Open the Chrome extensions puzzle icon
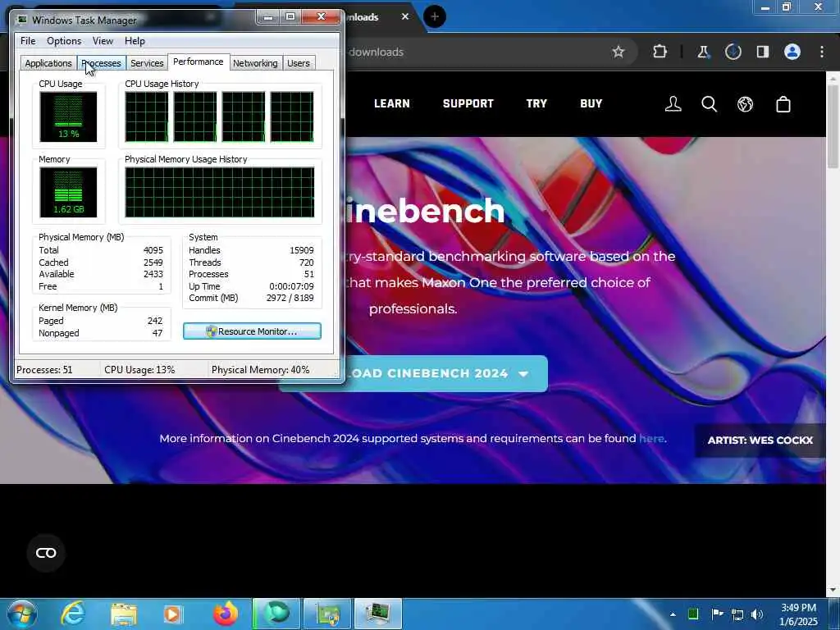The image size is (840, 630). tap(660, 52)
